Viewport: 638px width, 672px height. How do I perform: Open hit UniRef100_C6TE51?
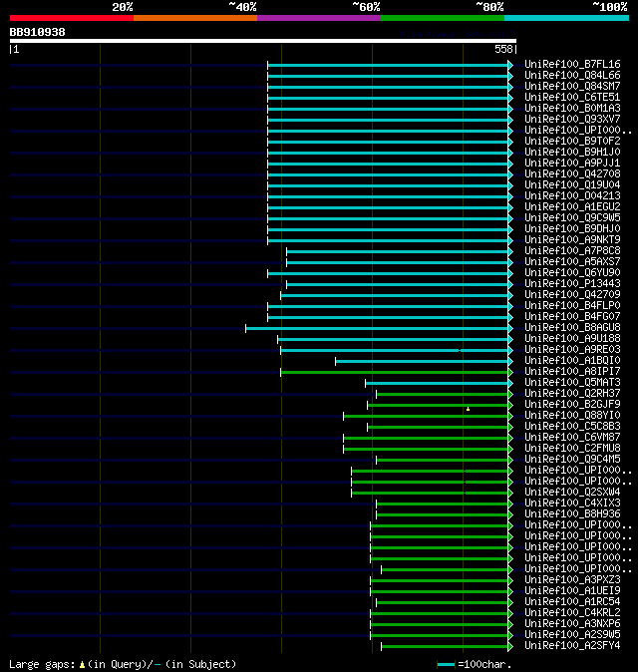[x=572, y=98]
